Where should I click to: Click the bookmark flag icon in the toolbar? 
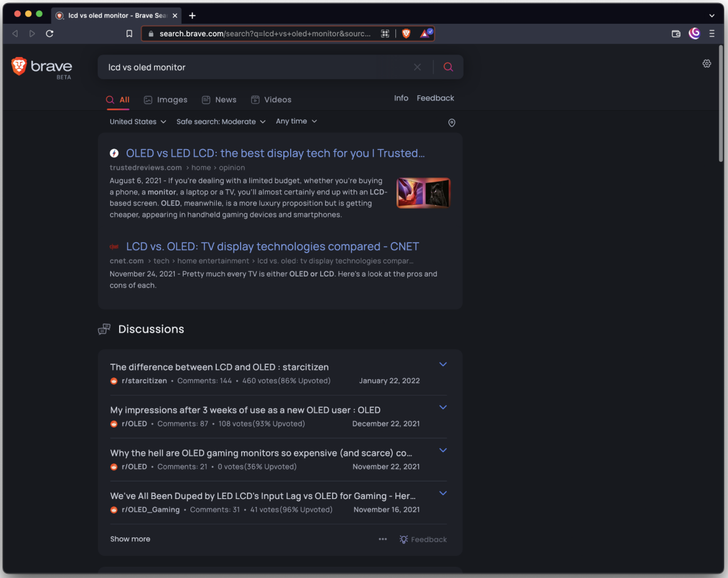click(130, 33)
